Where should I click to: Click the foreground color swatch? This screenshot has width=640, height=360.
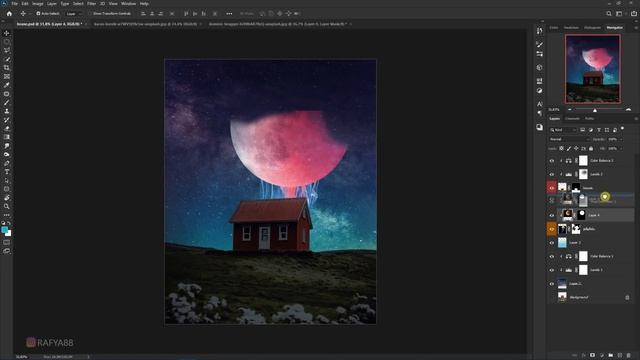tap(4, 230)
